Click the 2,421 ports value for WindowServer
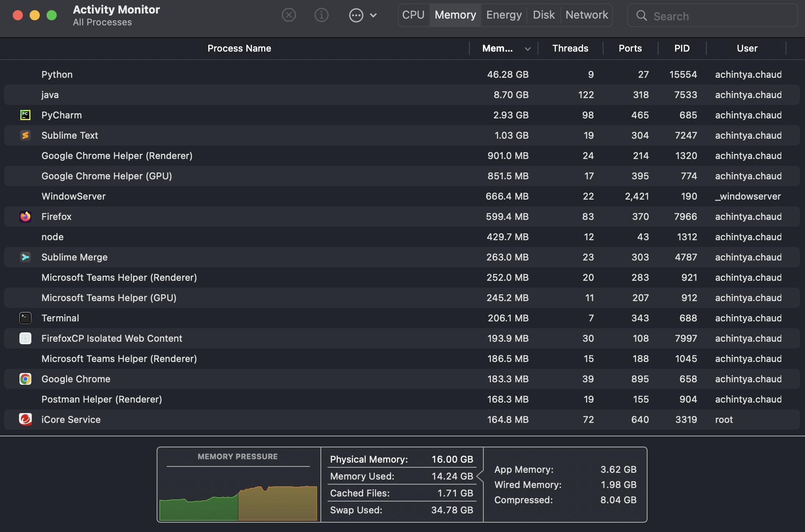Viewport: 805px width, 532px height. 637,196
